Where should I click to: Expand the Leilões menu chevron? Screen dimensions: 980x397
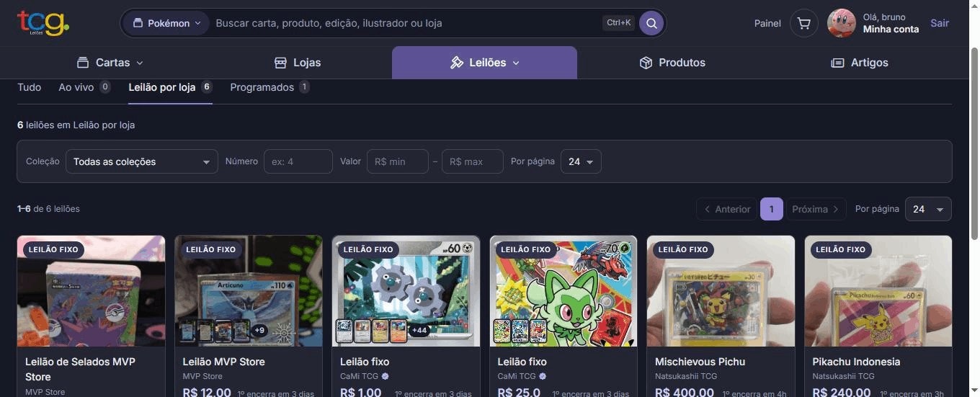[x=516, y=63]
